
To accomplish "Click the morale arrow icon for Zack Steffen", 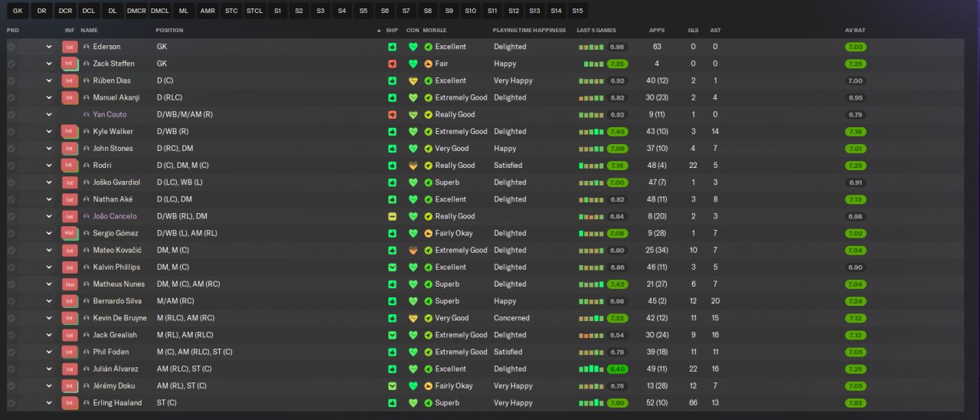I will click(x=429, y=64).
